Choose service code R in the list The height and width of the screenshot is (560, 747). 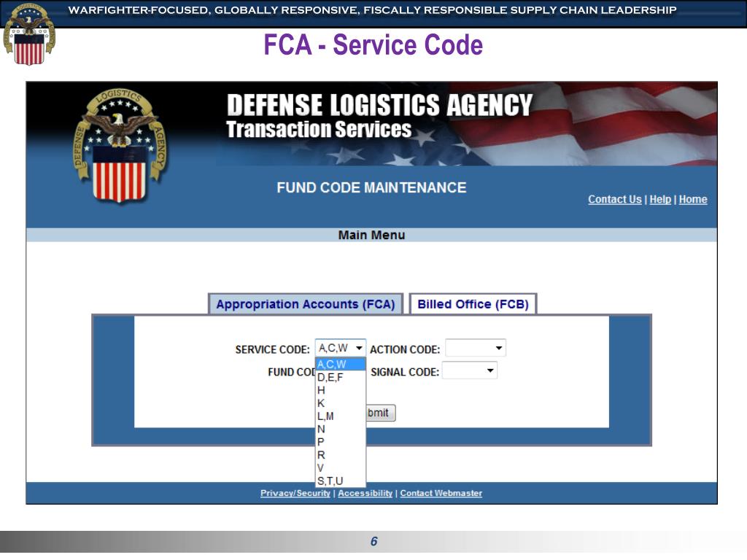(x=340, y=455)
